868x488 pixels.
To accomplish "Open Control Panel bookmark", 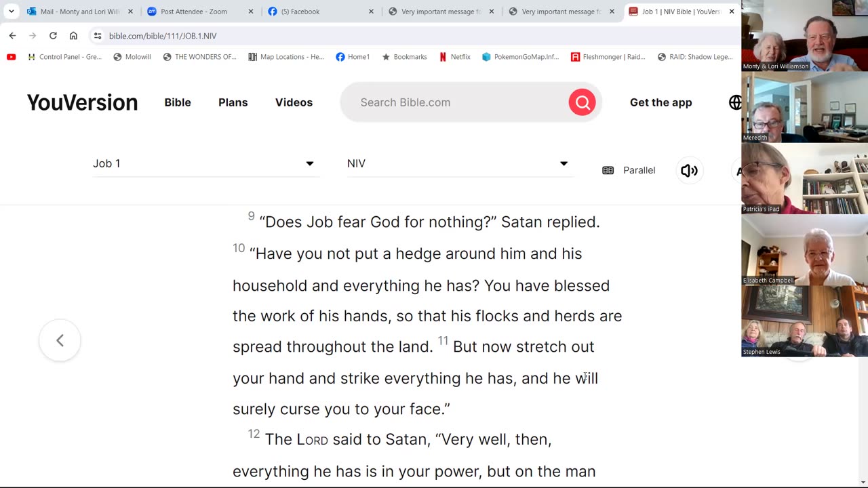I will click(64, 57).
